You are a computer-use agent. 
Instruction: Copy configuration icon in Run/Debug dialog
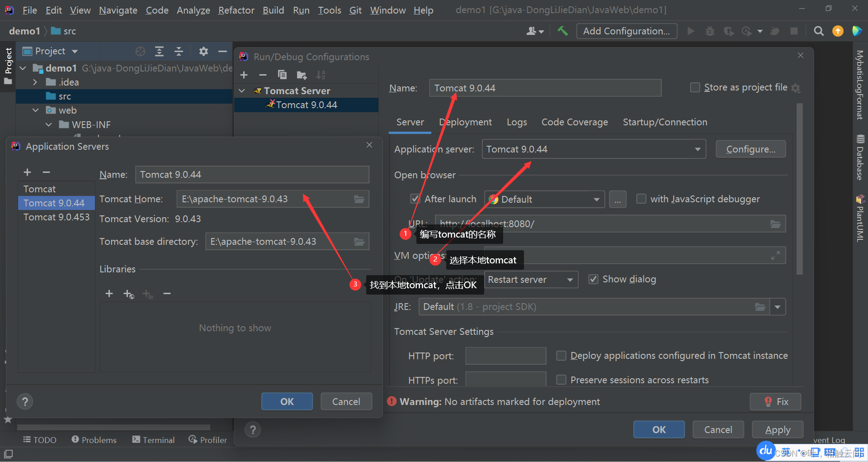tap(282, 75)
